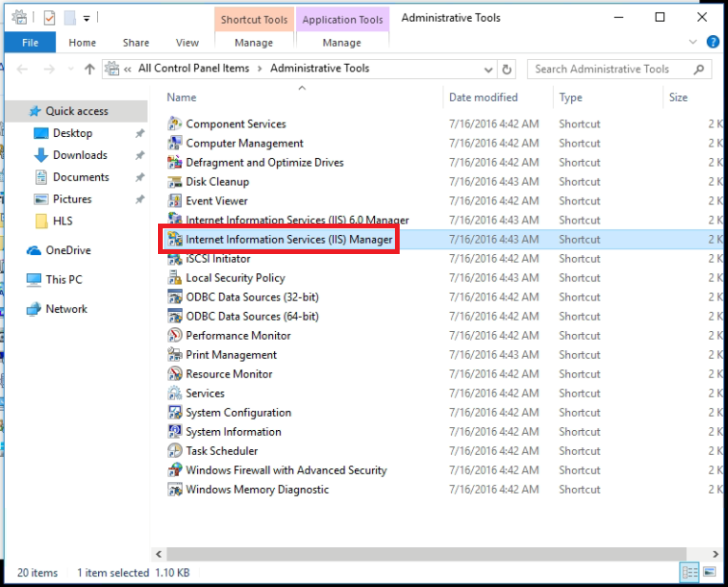The image size is (728, 587).
Task: Click the horizontal scrollbar left arrow
Action: click(159, 554)
